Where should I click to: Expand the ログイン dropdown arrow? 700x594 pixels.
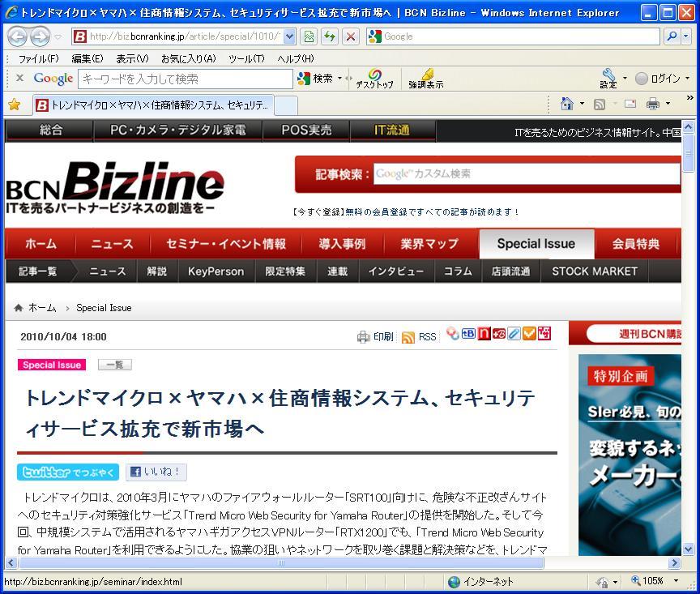[688, 78]
